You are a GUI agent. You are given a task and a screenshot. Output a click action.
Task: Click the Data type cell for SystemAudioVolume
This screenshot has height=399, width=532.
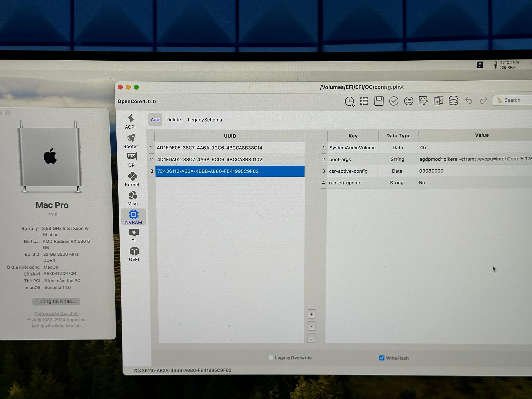(x=398, y=147)
